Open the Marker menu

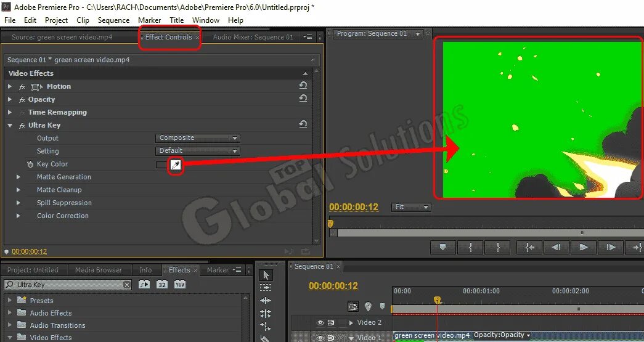click(150, 20)
